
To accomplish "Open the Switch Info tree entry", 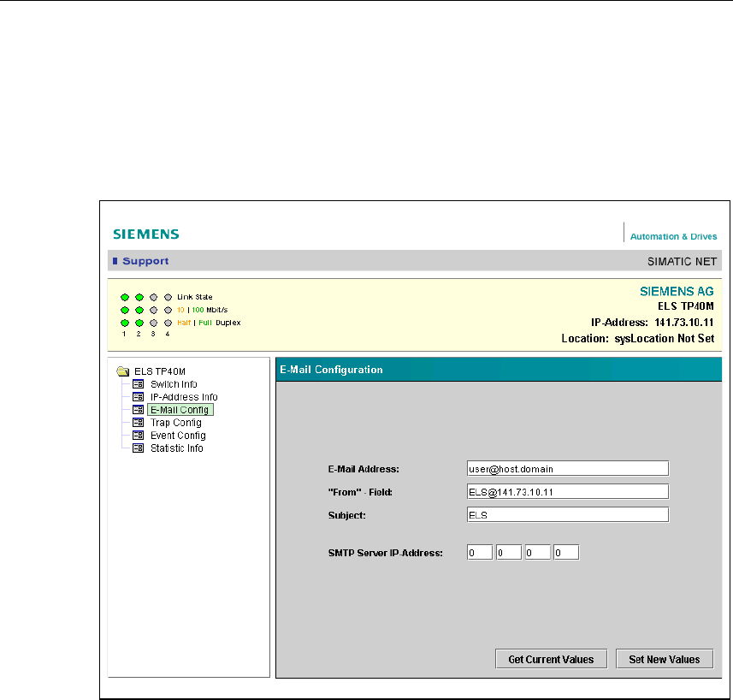I will pos(174,384).
